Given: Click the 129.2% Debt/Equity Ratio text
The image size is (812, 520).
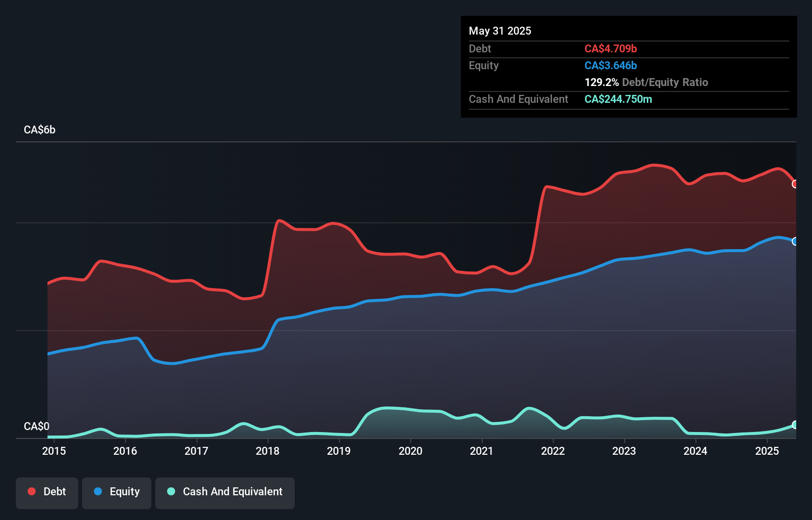Looking at the screenshot, I should pos(646,82).
